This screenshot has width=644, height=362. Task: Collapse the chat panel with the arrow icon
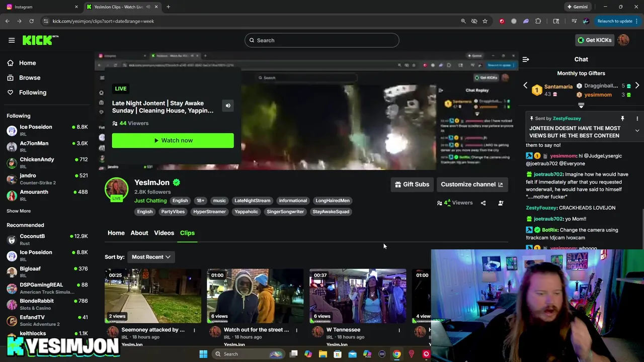(x=526, y=59)
